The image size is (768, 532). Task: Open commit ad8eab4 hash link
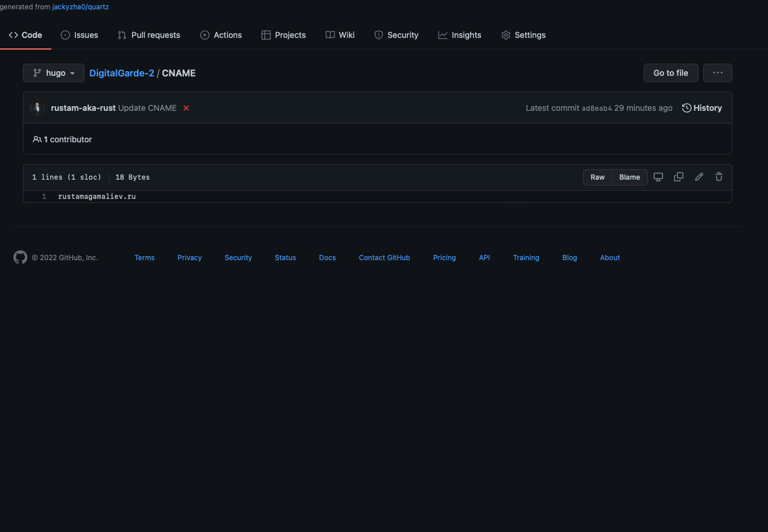(x=596, y=108)
